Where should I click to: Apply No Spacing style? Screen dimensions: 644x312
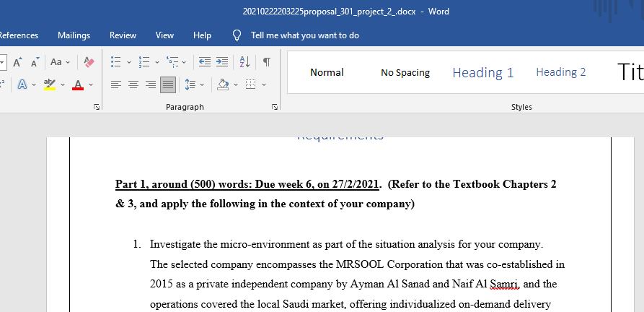tap(405, 72)
